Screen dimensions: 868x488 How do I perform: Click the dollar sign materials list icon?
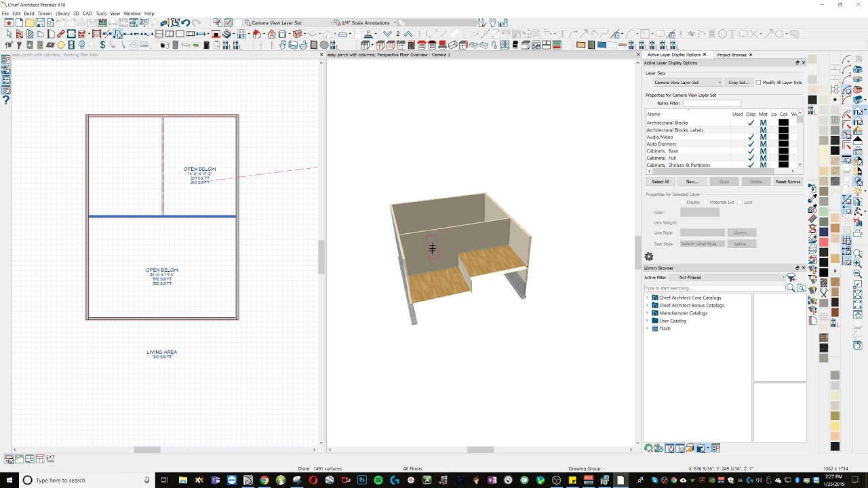tap(102, 45)
